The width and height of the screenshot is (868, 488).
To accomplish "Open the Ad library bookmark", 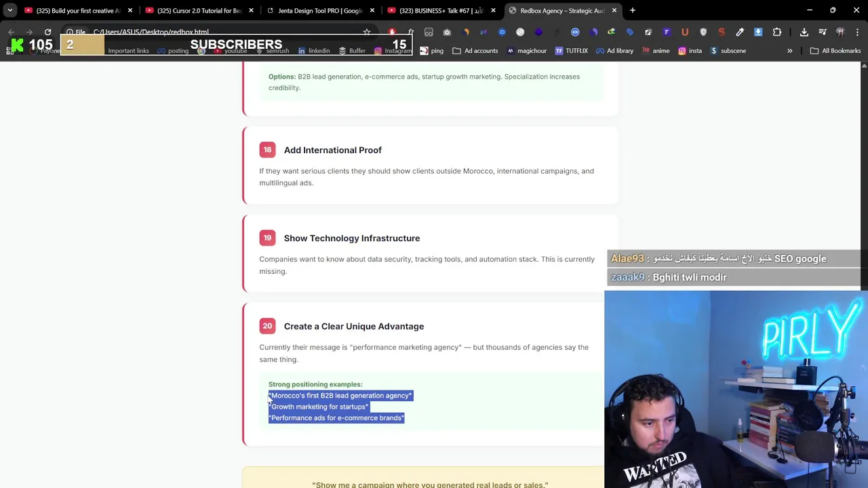I will click(614, 50).
